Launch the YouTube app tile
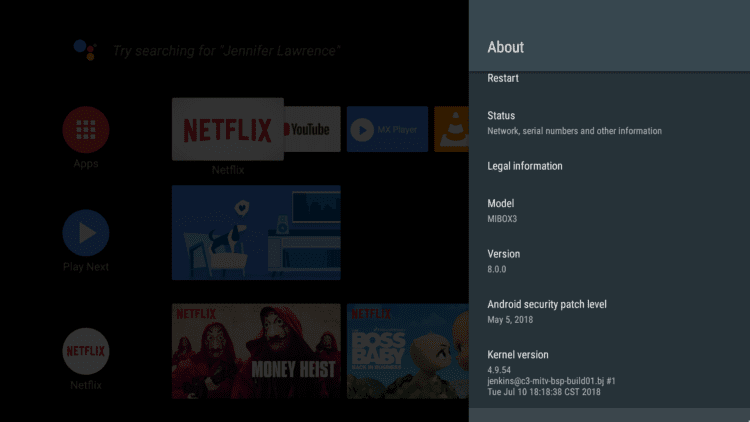Viewport: 750px width, 422px height. (312, 129)
